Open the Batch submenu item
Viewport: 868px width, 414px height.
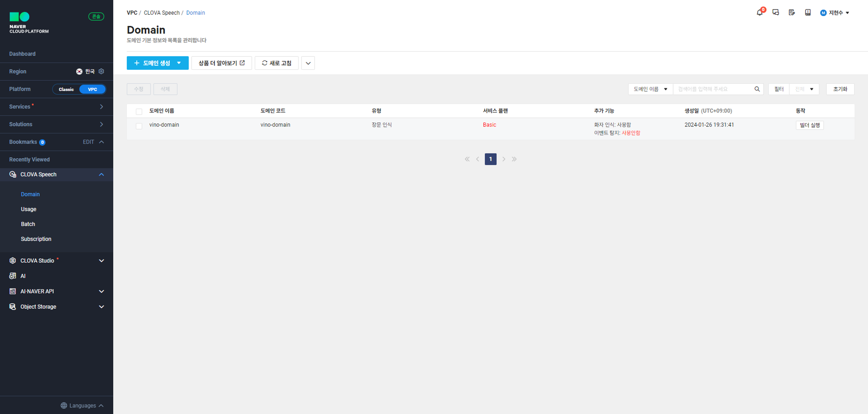(x=28, y=224)
